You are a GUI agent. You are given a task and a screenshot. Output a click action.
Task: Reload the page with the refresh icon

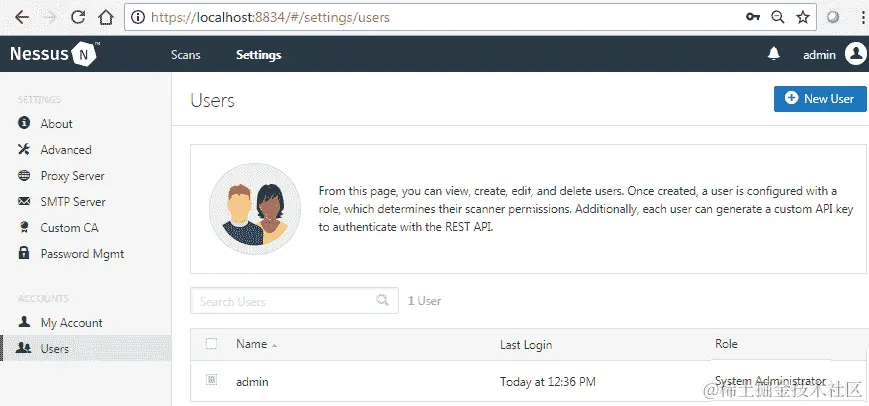point(78,18)
